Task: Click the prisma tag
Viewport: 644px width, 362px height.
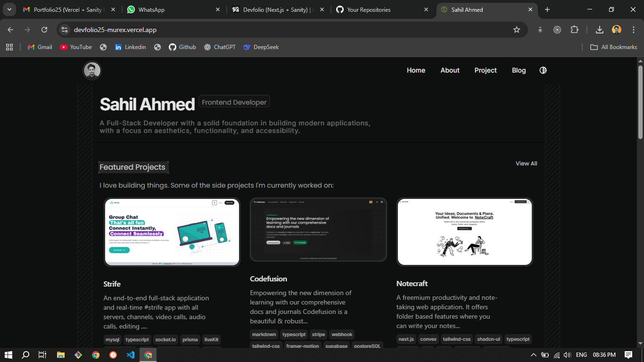Action: [190, 339]
